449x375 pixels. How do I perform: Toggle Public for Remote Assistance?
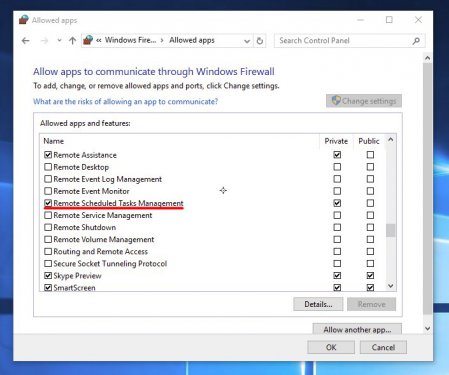pos(370,155)
